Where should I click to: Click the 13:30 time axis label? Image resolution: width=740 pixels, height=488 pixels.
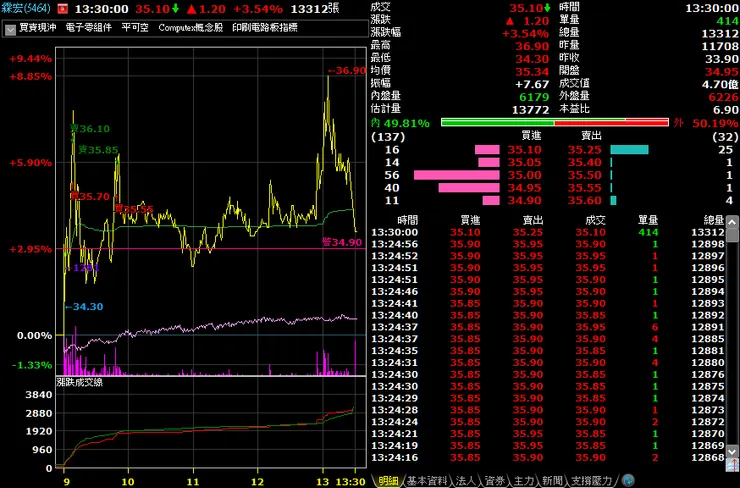click(x=350, y=482)
